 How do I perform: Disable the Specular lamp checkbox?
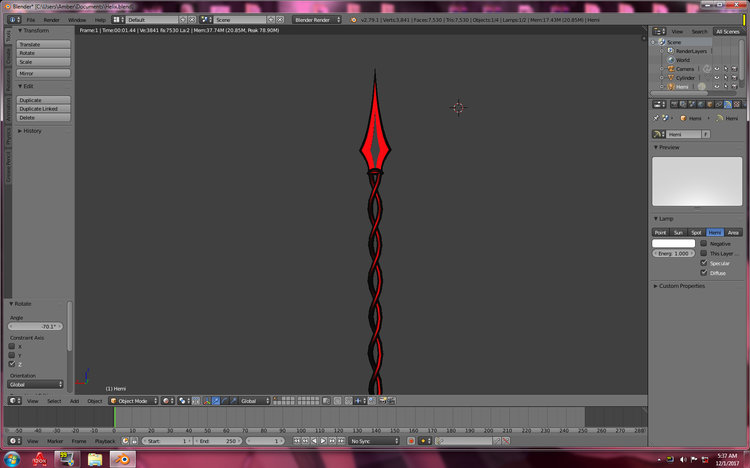coord(704,263)
